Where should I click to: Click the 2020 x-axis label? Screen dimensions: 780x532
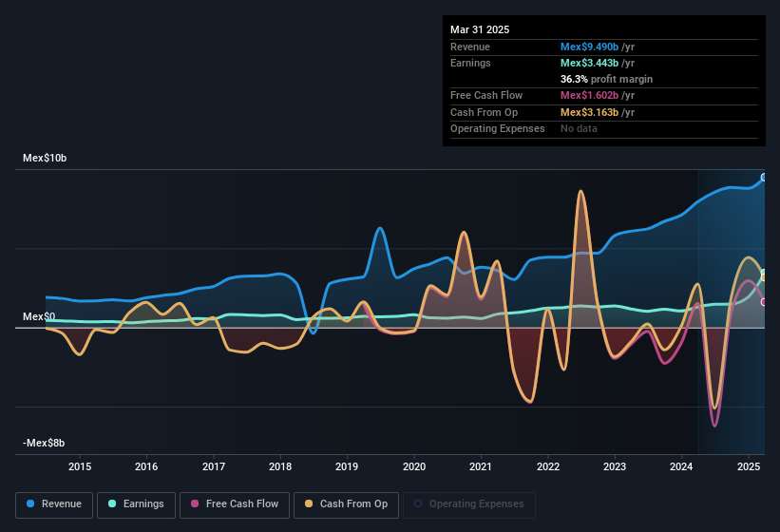tap(414, 466)
